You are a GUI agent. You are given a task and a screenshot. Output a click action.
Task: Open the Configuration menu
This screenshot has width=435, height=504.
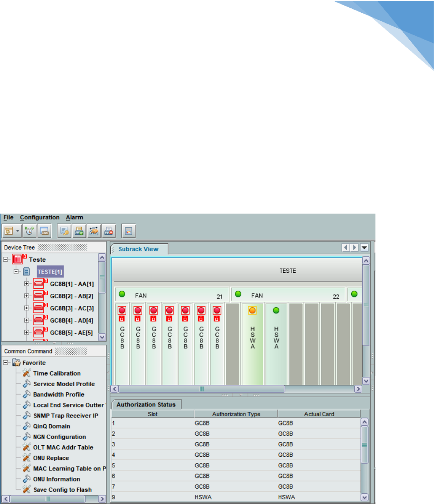[39, 218]
